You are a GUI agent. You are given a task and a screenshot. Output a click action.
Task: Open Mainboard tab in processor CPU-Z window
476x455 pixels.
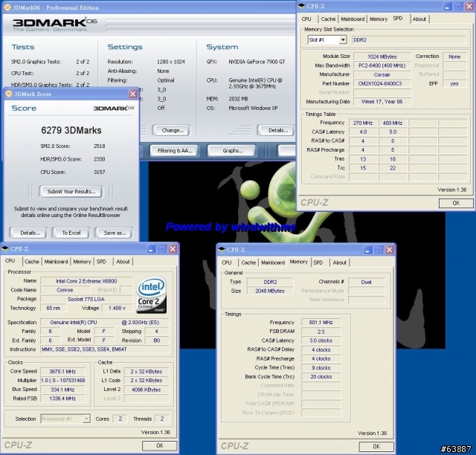pos(57,262)
